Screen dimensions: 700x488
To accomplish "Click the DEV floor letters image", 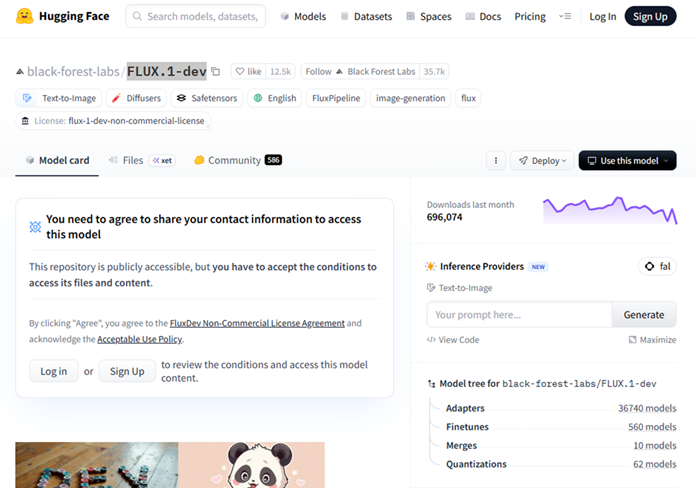I will click(x=97, y=465).
